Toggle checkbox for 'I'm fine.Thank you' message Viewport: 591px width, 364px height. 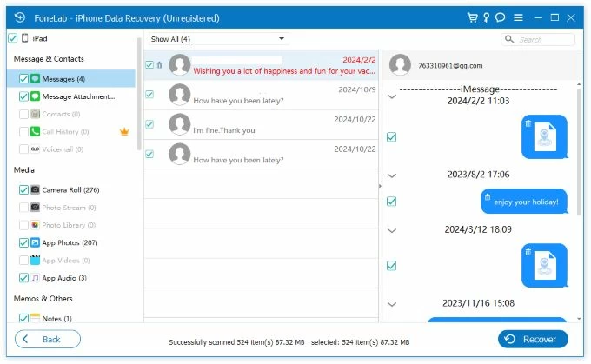coord(149,124)
